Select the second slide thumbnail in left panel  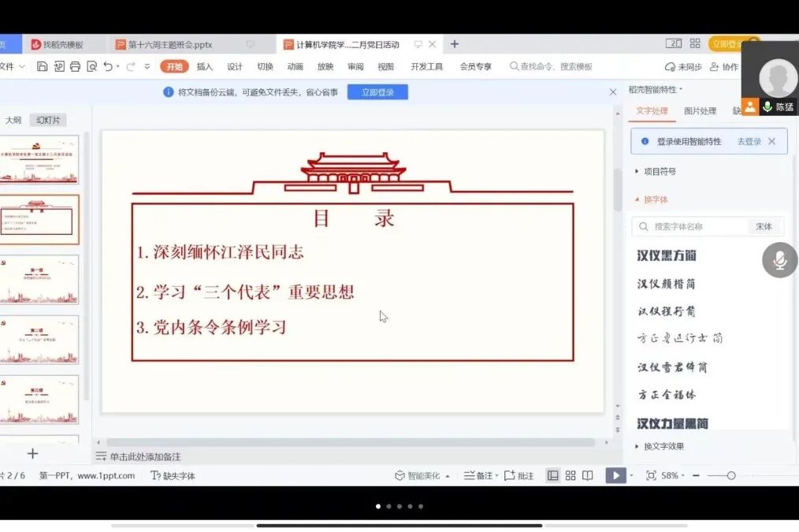point(41,219)
